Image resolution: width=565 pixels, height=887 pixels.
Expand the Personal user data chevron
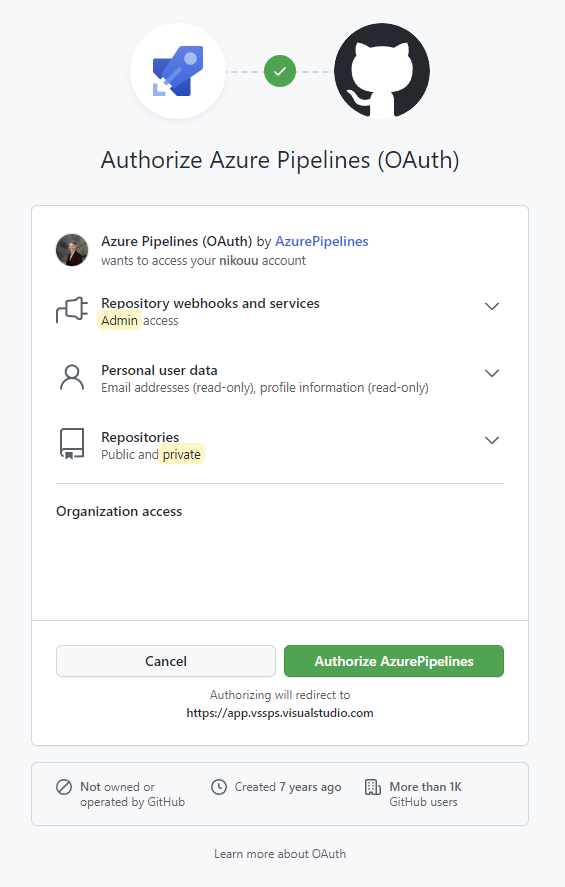click(x=492, y=373)
